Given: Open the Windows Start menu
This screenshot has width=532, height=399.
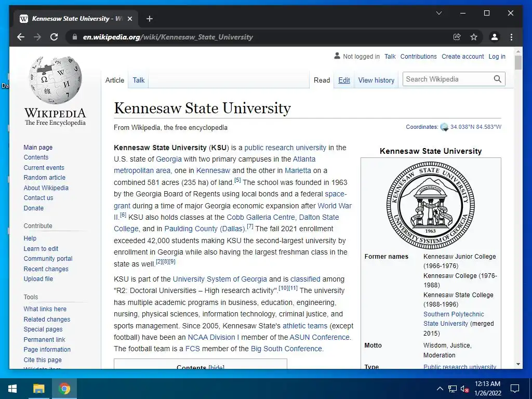Looking at the screenshot, I should [x=12, y=389].
